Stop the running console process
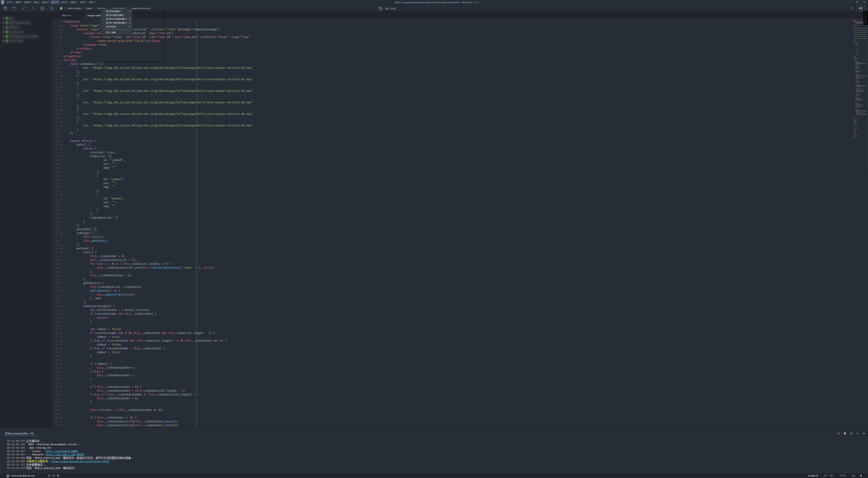Viewport: 868px width, 478px height. [x=845, y=433]
